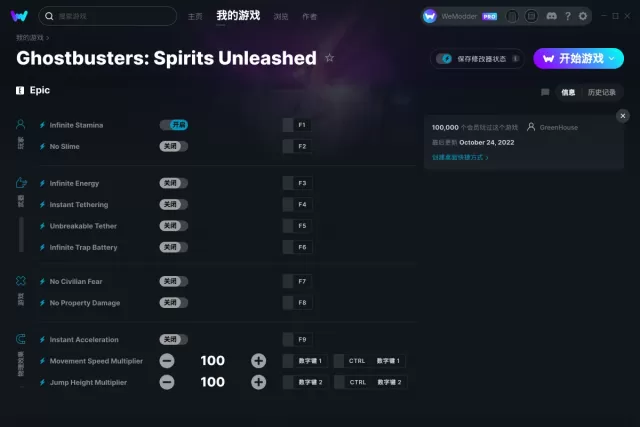Go to the 浏览 menu item

point(281,17)
